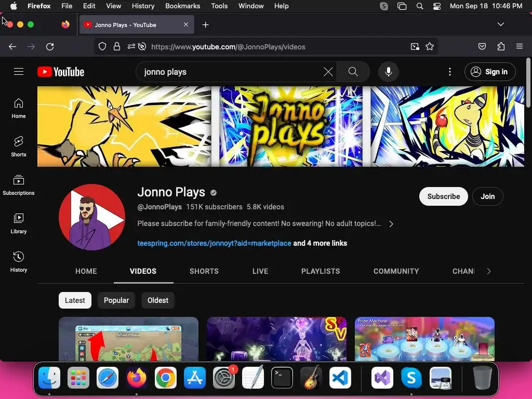Subscribe to Jonno Plays channel
Image resolution: width=532 pixels, height=399 pixels.
[x=444, y=196]
